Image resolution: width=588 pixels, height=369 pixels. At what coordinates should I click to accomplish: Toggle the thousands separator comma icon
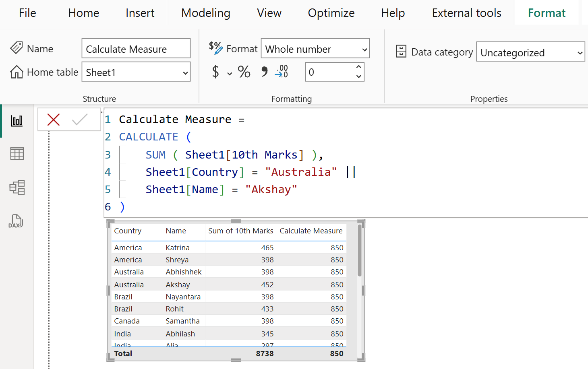tap(264, 72)
